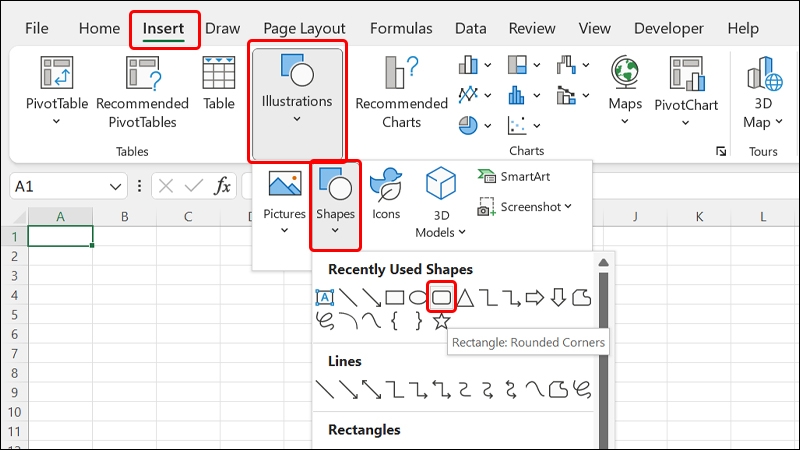Image resolution: width=800 pixels, height=450 pixels.
Task: Expand the scatter chart dropdown arrow
Action: [537, 125]
